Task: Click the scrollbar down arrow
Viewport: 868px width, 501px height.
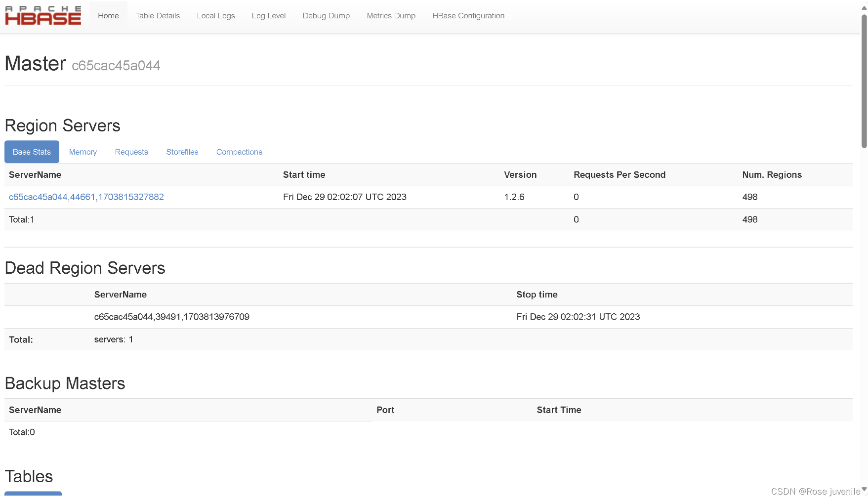Action: pos(864,490)
